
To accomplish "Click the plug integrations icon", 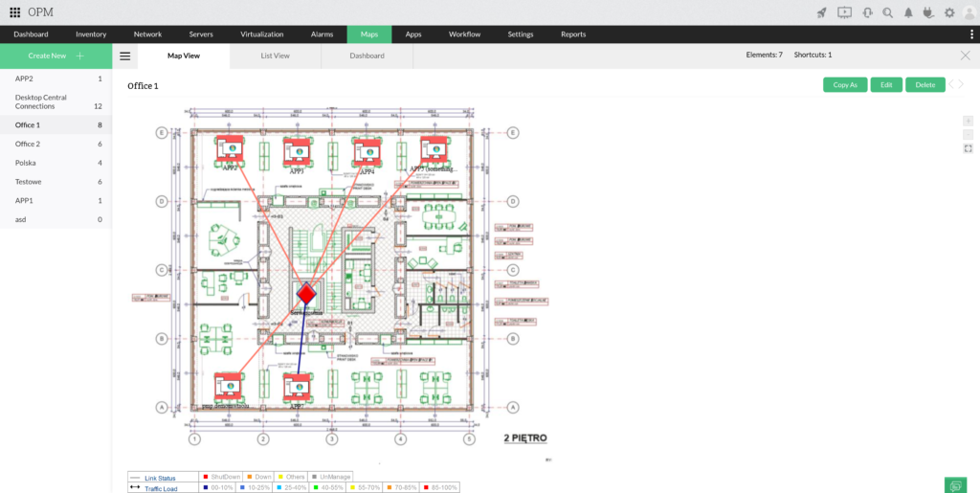I will pos(927,12).
